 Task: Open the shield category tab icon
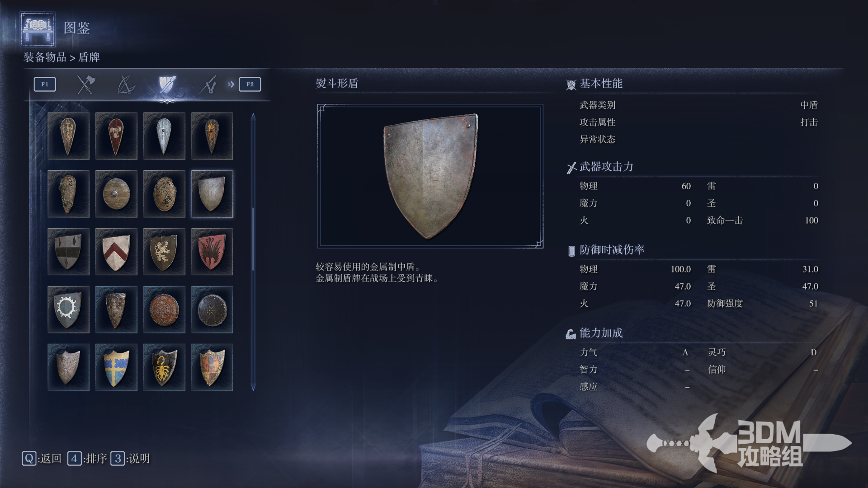click(x=167, y=84)
